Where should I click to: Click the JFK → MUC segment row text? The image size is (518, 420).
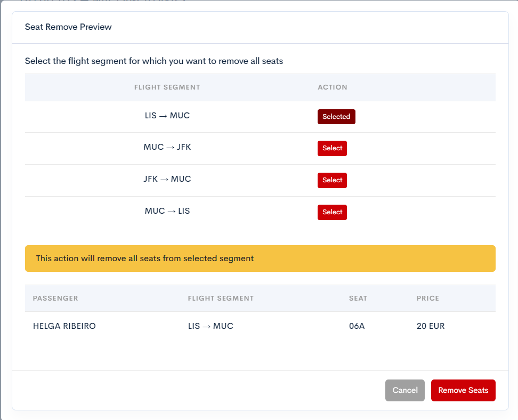pos(167,179)
